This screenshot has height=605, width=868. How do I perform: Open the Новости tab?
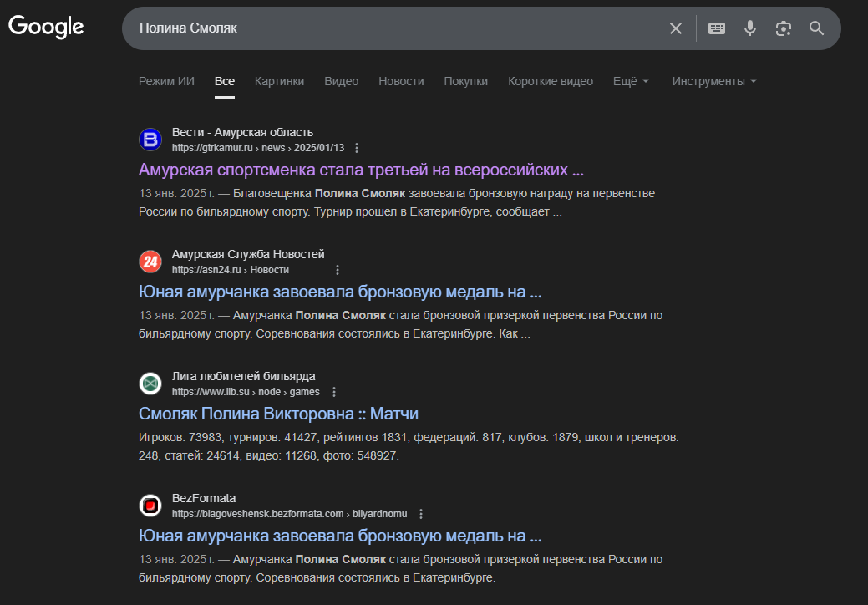[401, 81]
